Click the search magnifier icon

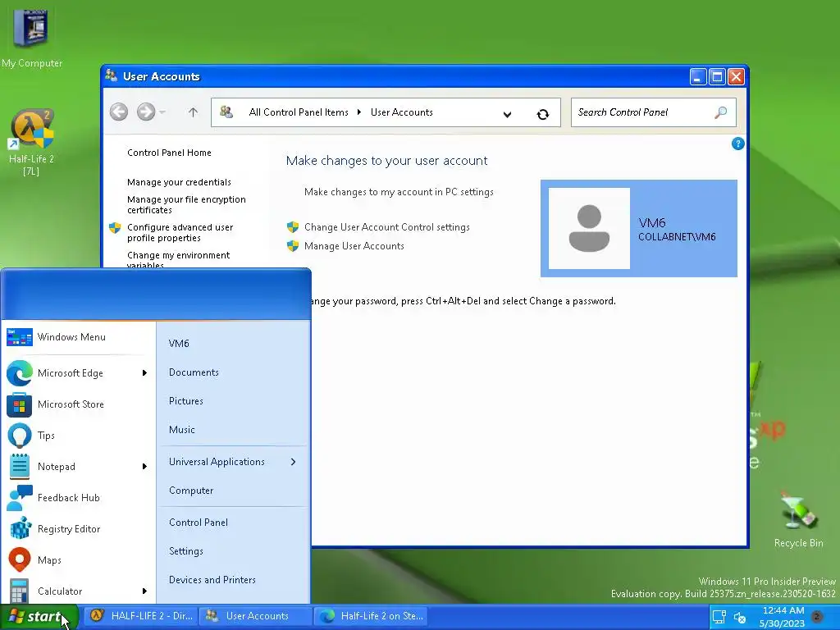[x=720, y=112]
